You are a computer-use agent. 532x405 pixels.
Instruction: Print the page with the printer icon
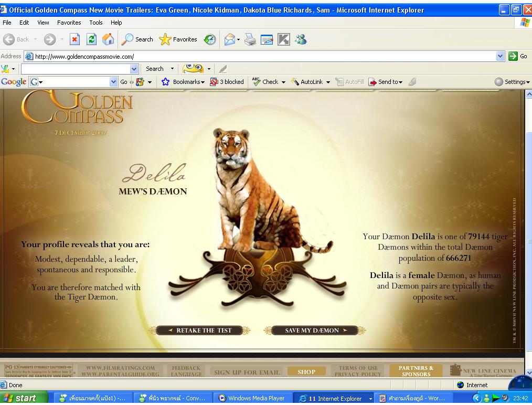(250, 39)
